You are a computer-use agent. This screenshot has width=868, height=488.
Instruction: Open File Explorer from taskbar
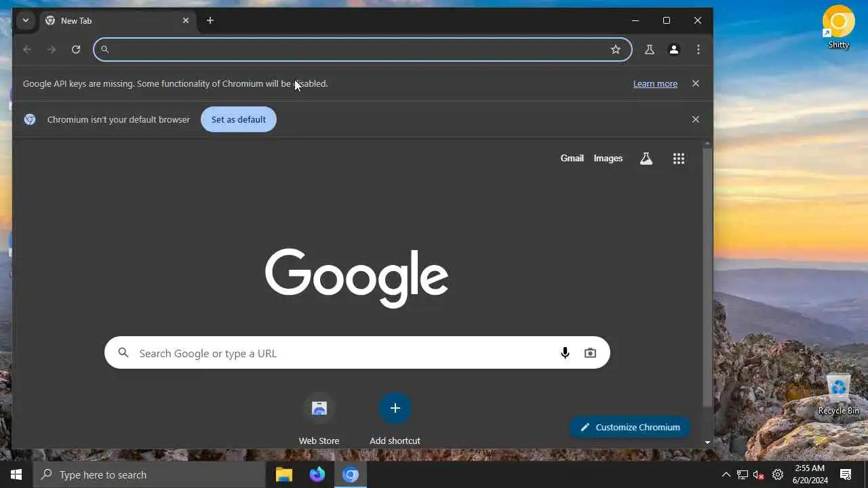283,474
